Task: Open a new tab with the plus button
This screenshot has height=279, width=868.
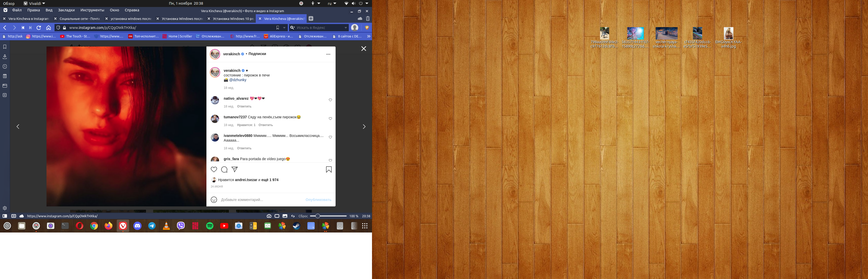Action: [x=311, y=19]
